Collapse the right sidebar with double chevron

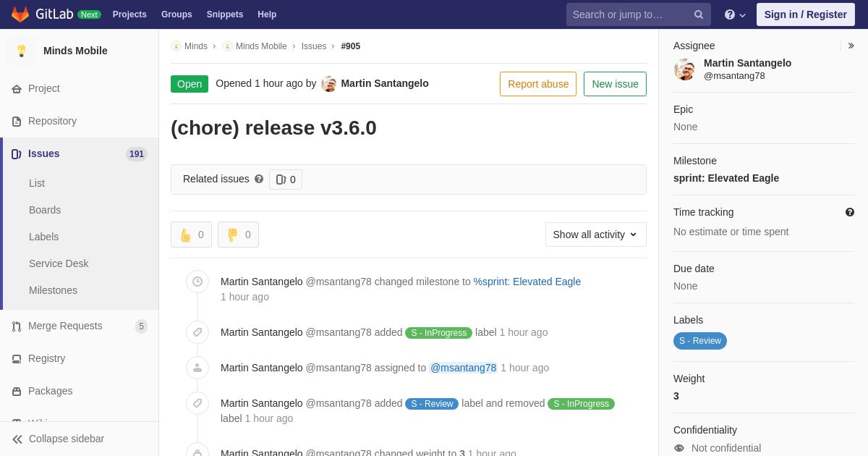point(851,46)
